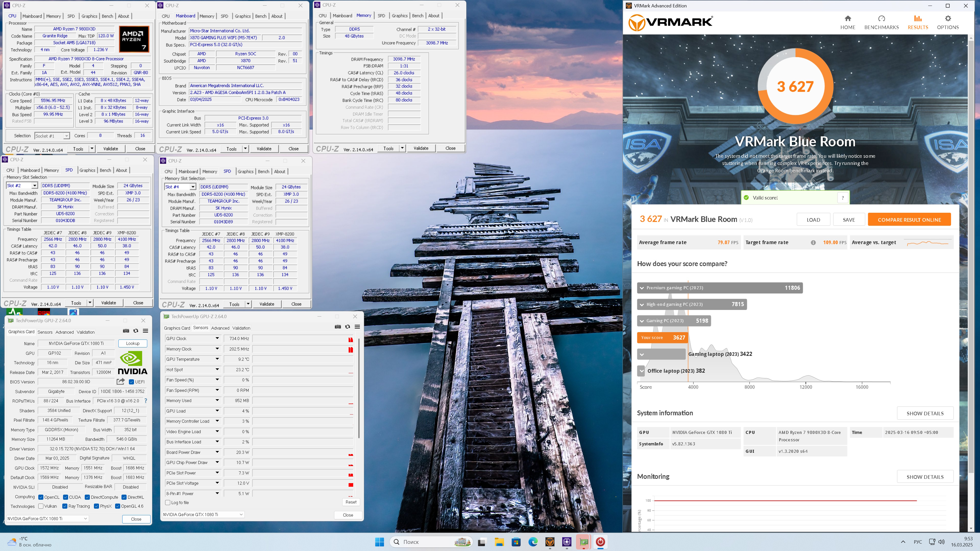Image resolution: width=980 pixels, height=551 pixels.
Task: Open File Explorer from the taskbar
Action: pos(499,542)
